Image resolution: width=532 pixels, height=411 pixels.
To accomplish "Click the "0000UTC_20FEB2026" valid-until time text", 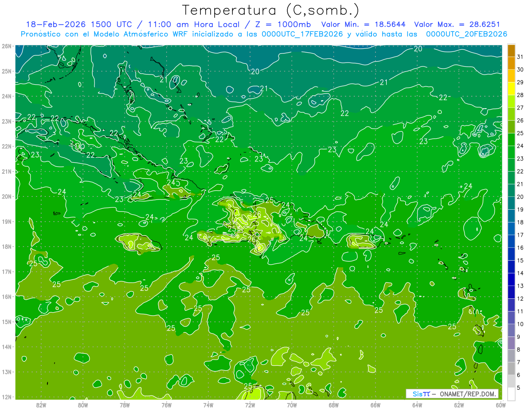I will 466,34.
